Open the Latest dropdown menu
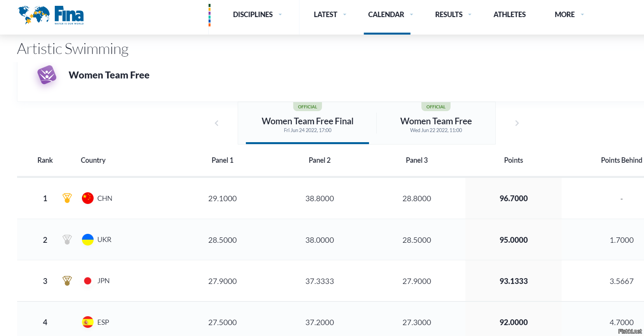 coord(329,15)
